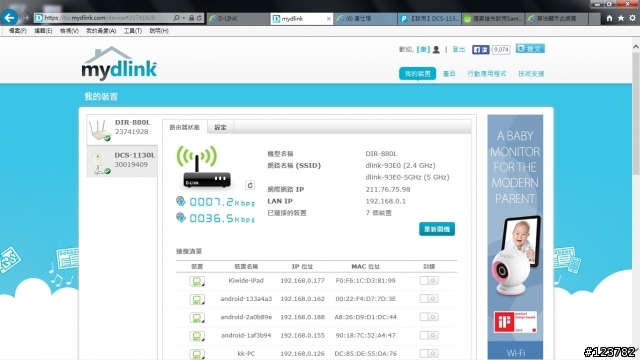Toggle block switch for android-2a0b89e
640x360 pixels.
click(429, 317)
